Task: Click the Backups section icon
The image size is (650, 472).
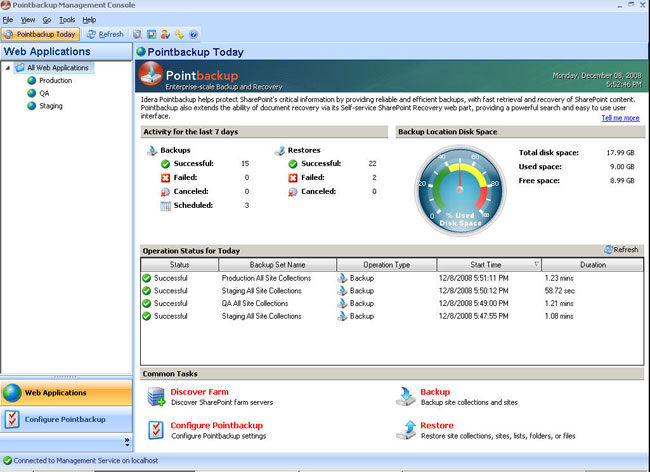Action: tap(152, 150)
